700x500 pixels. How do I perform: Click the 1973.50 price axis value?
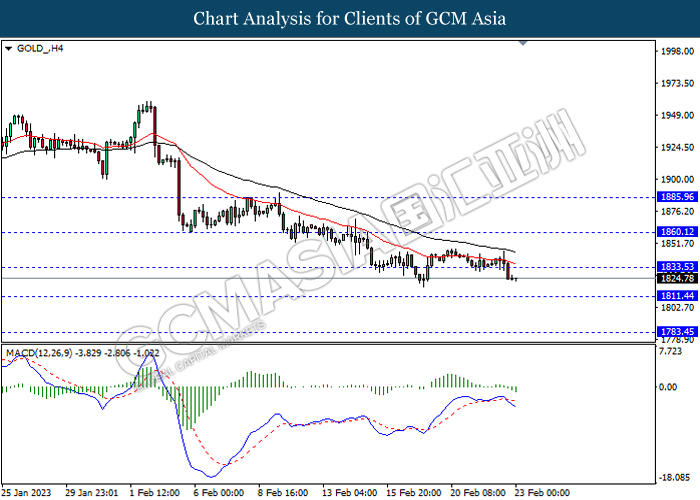click(677, 83)
